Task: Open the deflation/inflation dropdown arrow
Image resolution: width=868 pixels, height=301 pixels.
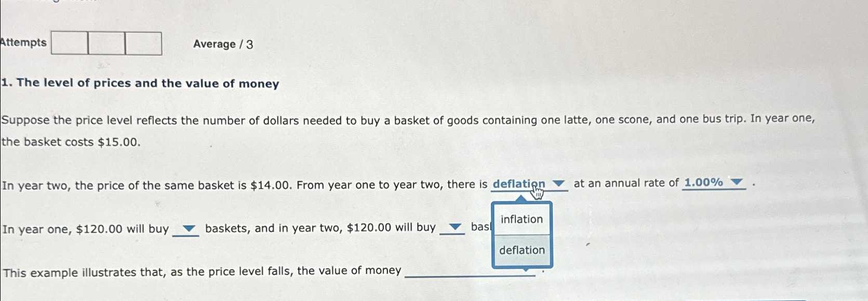Action: 557,184
